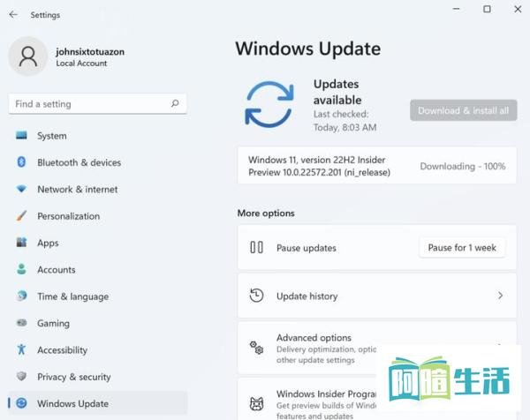Open System settings
The image size is (530, 420).
pyautogui.click(x=98, y=136)
